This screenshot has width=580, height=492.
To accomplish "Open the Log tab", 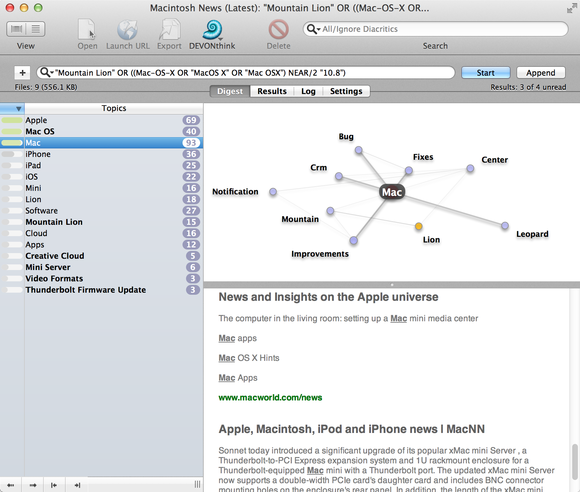I will click(308, 91).
